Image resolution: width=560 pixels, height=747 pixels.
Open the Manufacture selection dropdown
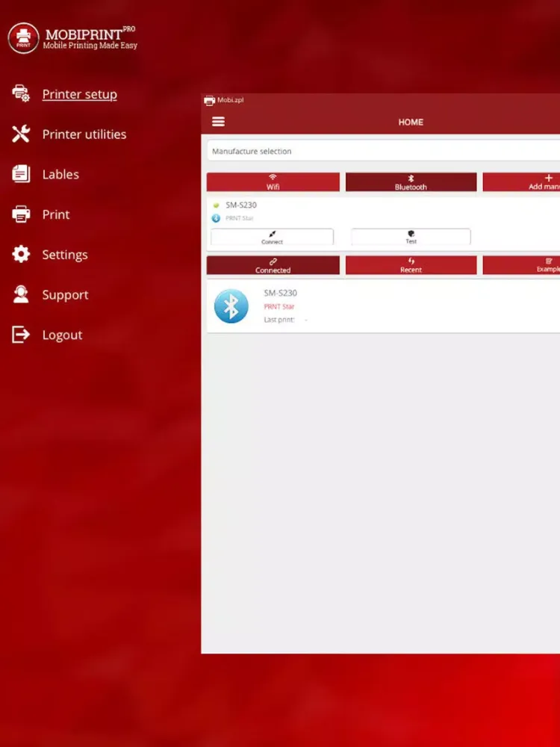[383, 151]
